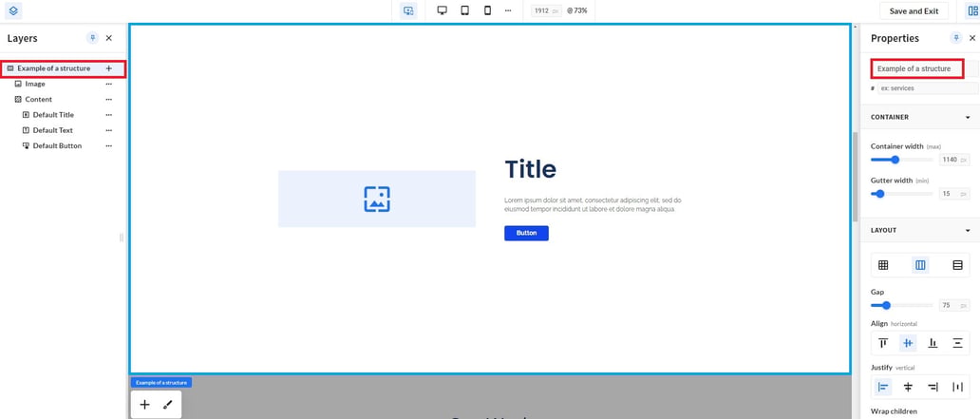Screen dimensions: 980x419
Task: Click Gap value 75 field
Action: 954,305
